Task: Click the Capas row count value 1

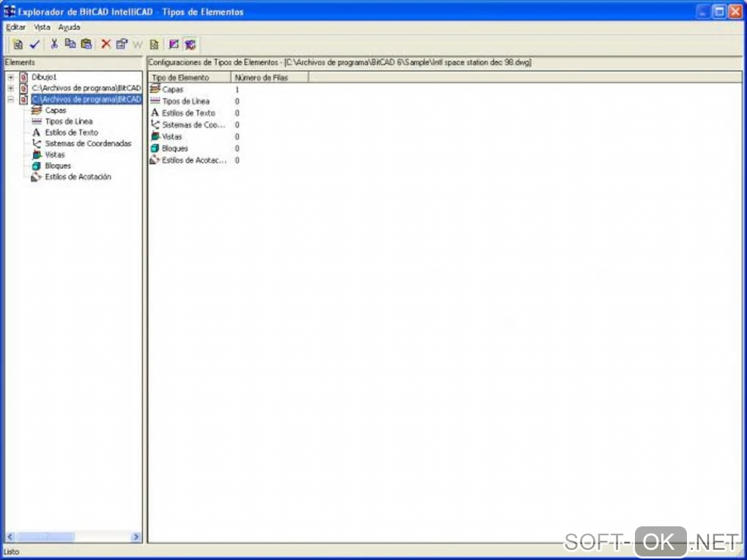Action: (x=237, y=89)
